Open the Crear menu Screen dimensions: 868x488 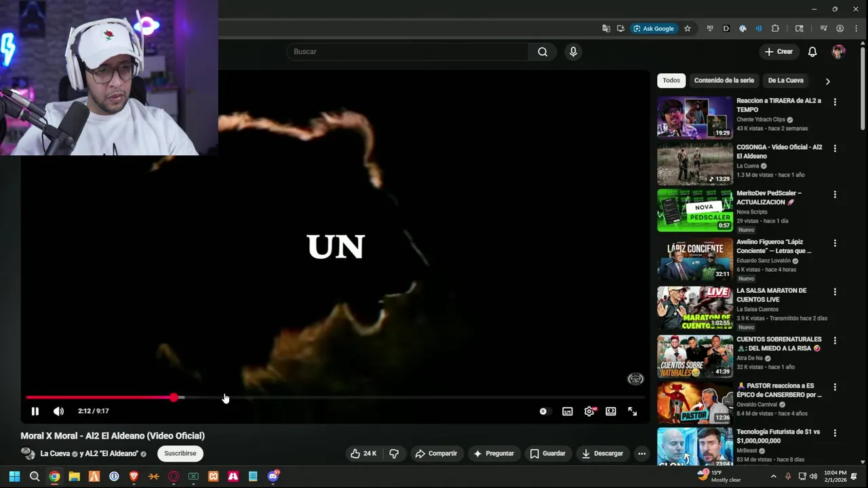[778, 52]
